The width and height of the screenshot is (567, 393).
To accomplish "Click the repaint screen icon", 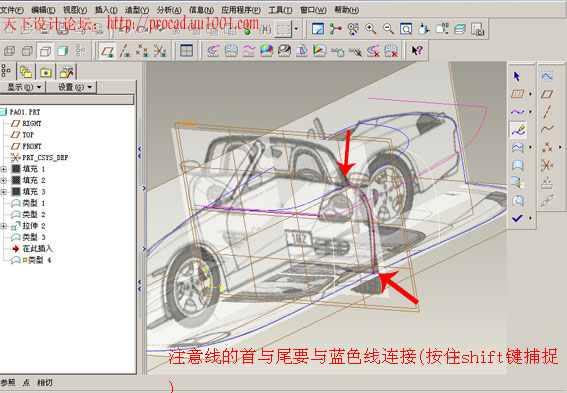I will (x=318, y=29).
